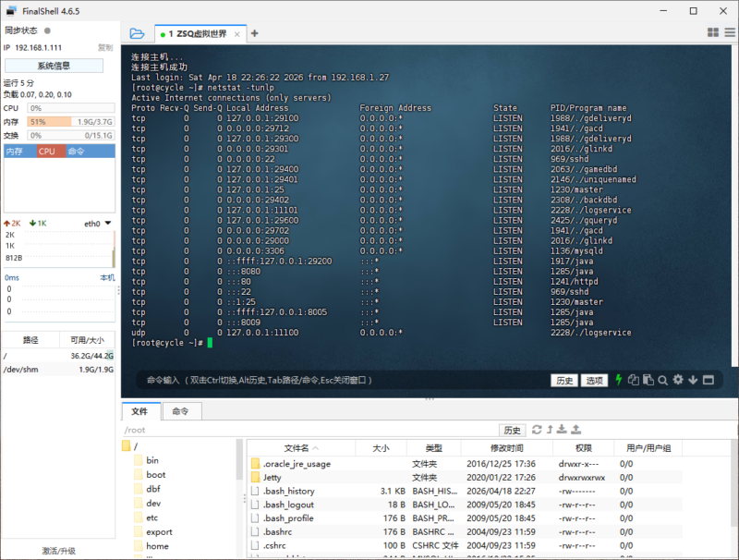This screenshot has width=739, height=560.
Task: Select the dbf folder in tree
Action: tap(148, 489)
